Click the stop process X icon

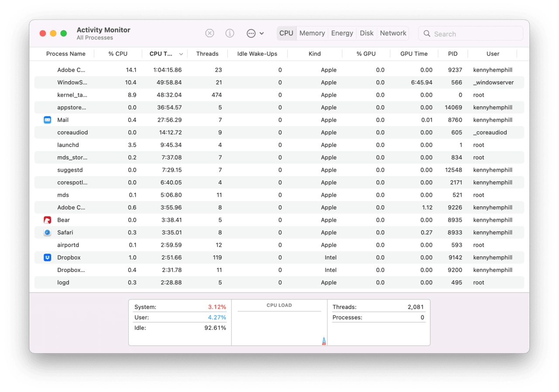click(x=210, y=34)
